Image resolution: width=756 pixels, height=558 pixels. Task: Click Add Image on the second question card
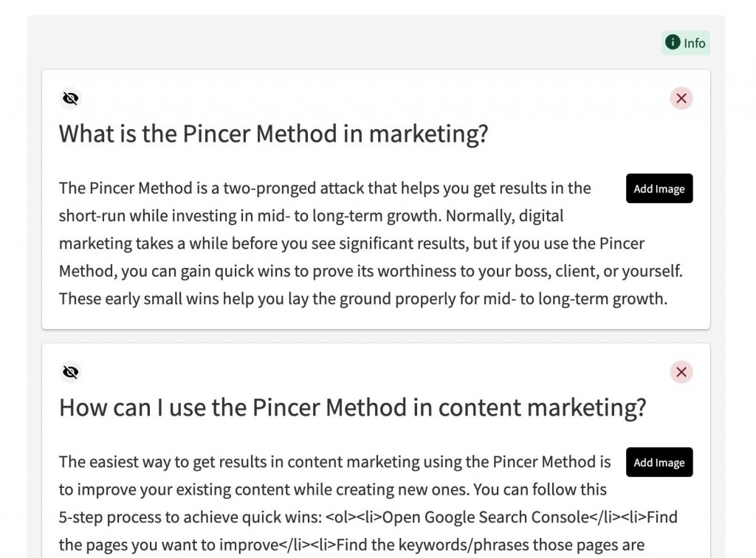[x=659, y=462]
